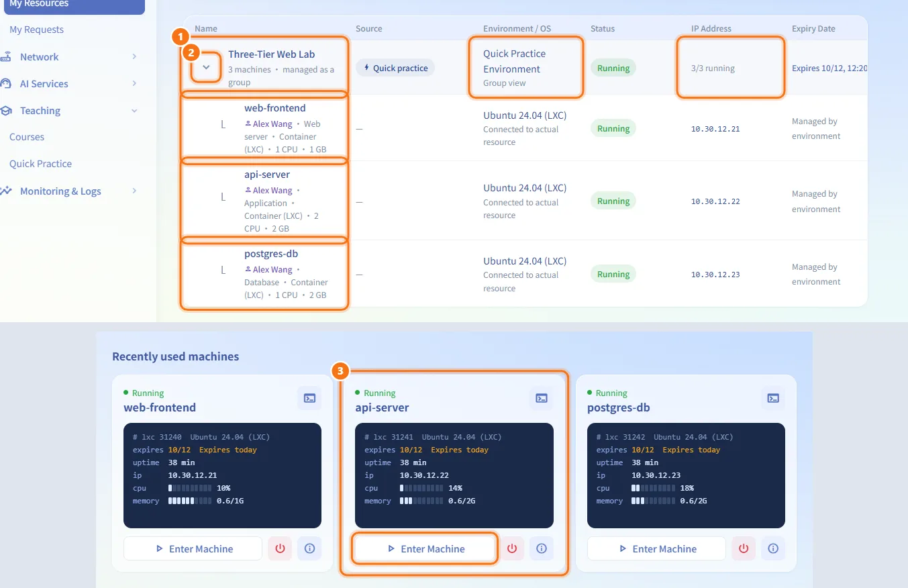Power off the postgres-db machine
Image resolution: width=908 pixels, height=588 pixels.
click(744, 548)
